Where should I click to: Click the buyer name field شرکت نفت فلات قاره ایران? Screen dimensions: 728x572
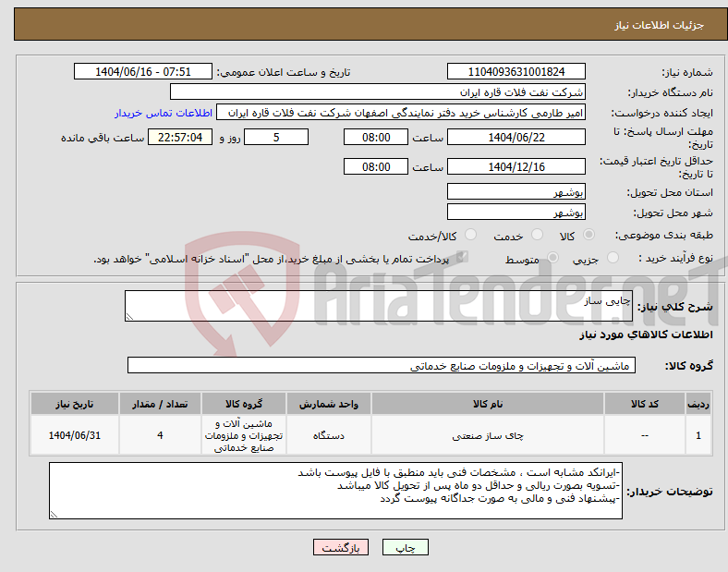[378, 91]
